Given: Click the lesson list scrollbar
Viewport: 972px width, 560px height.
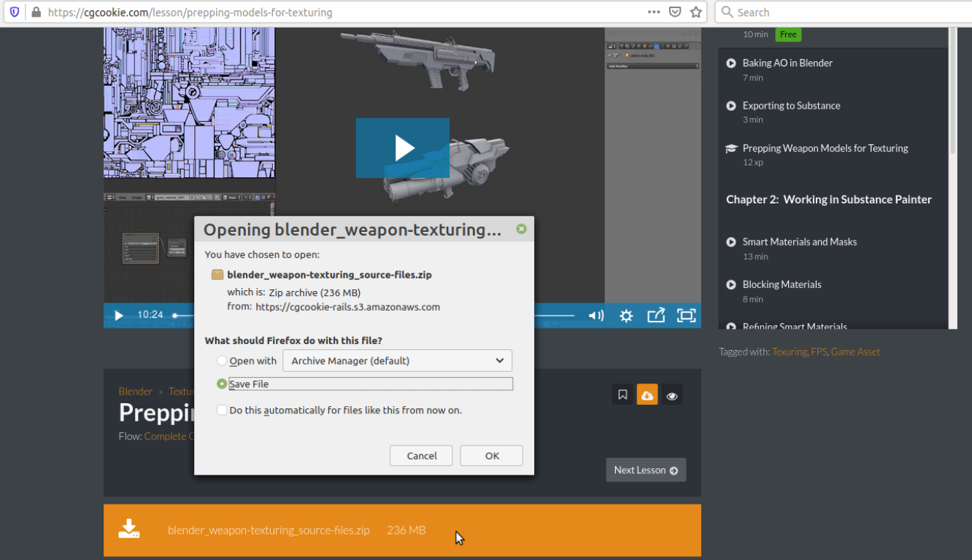Looking at the screenshot, I should tap(952, 91).
